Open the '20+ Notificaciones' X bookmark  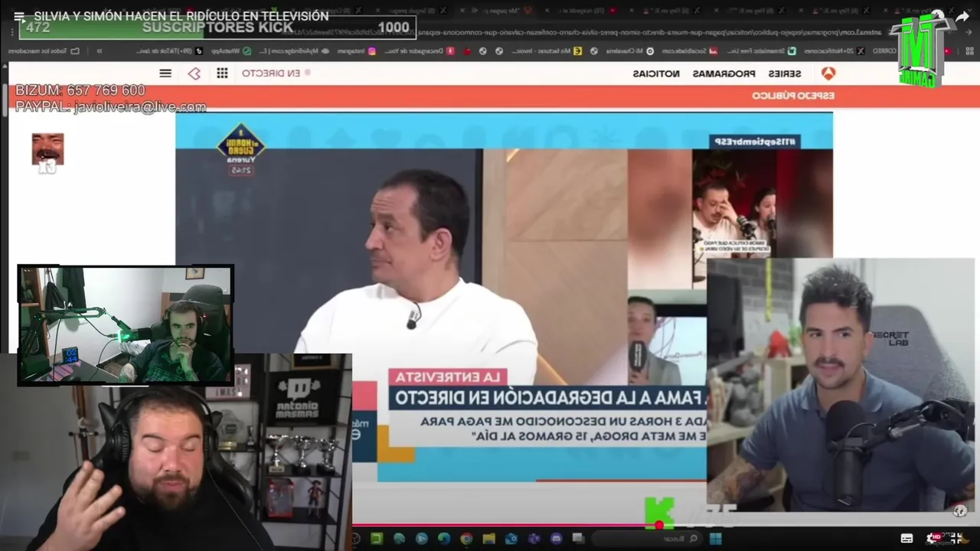(835, 51)
